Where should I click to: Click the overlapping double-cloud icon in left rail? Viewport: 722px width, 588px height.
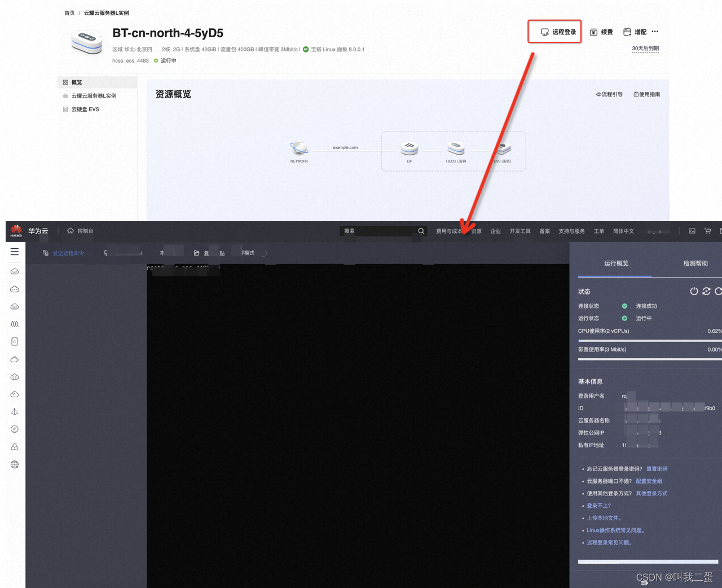[x=15, y=359]
